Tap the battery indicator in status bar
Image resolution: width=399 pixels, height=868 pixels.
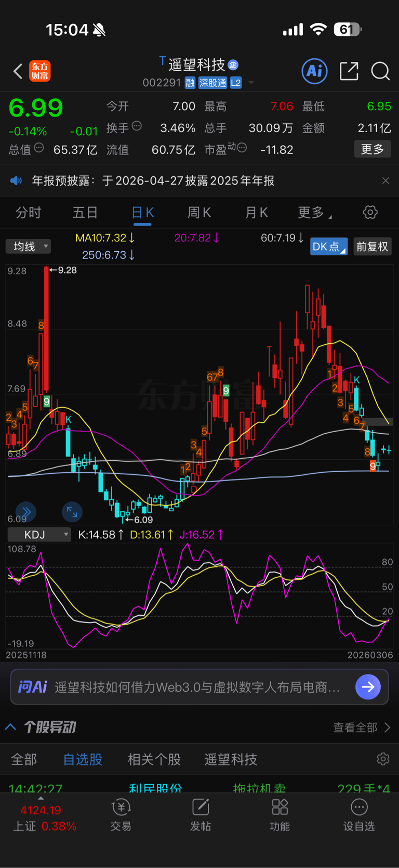[x=347, y=30]
